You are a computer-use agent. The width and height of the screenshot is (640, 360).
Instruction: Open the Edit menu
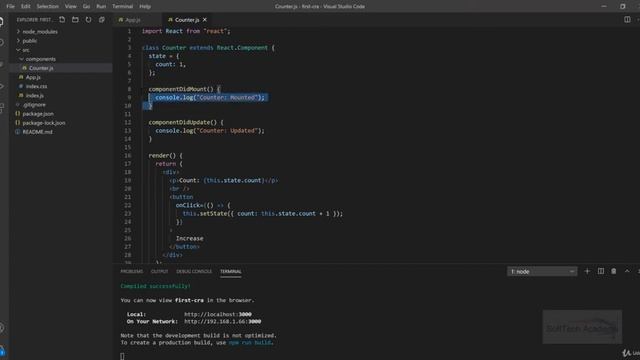[26, 6]
